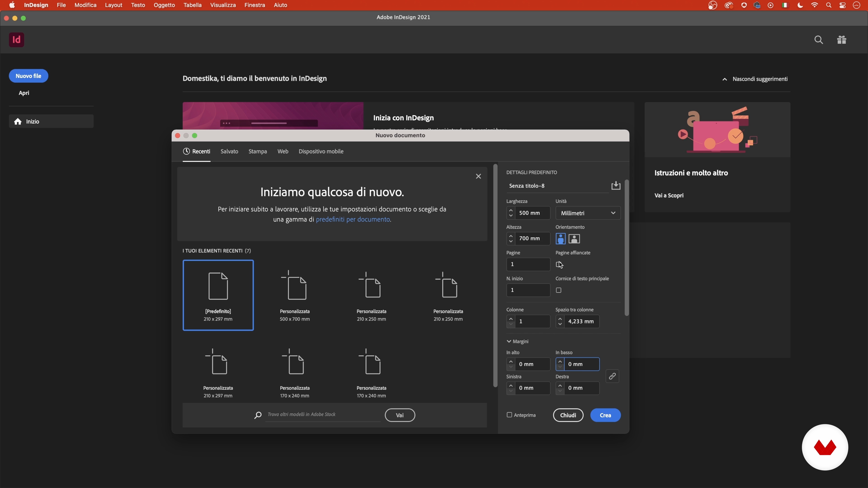
Task: Open the search magnifier in app header
Action: pyautogui.click(x=818, y=40)
